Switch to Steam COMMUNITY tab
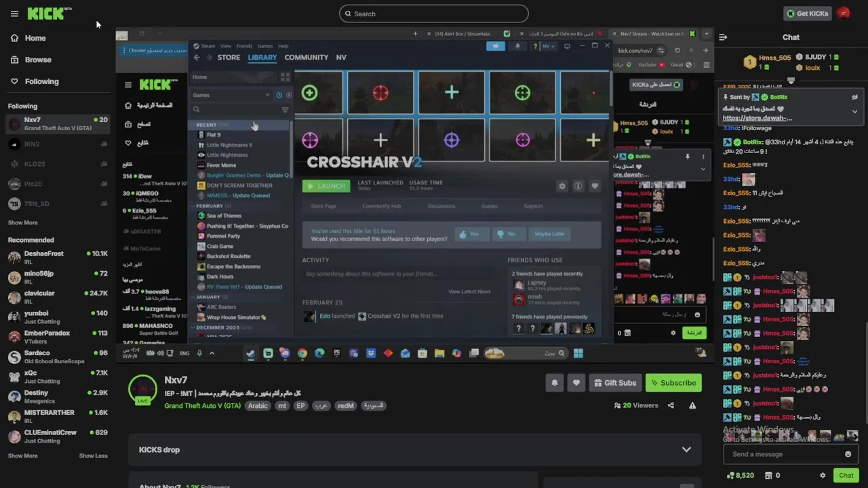 (x=307, y=58)
